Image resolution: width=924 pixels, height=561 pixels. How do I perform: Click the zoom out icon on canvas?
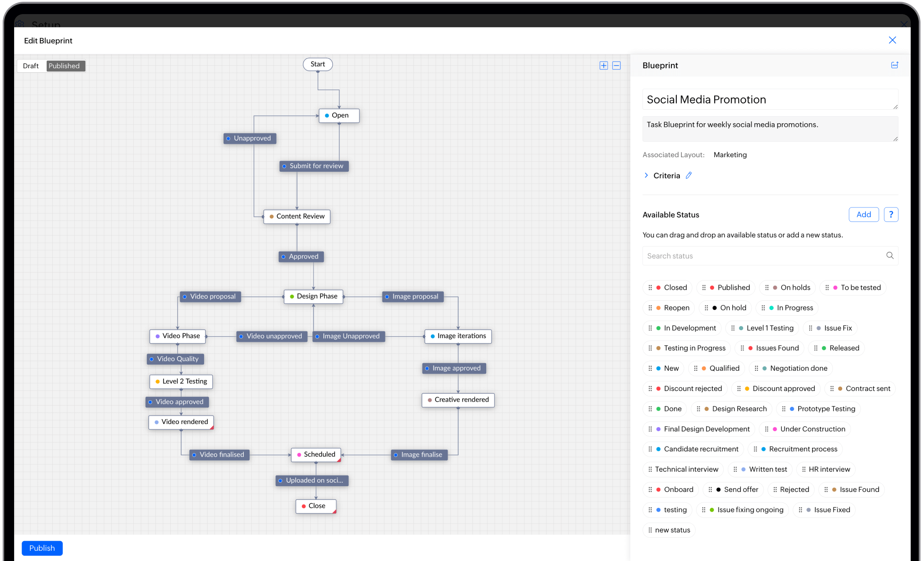click(x=616, y=66)
